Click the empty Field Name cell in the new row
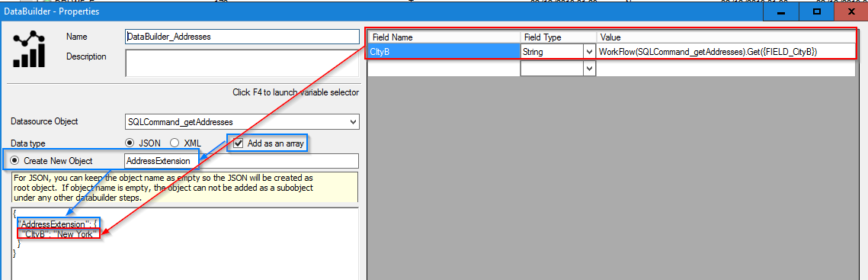This screenshot has width=868, height=280. click(x=444, y=68)
